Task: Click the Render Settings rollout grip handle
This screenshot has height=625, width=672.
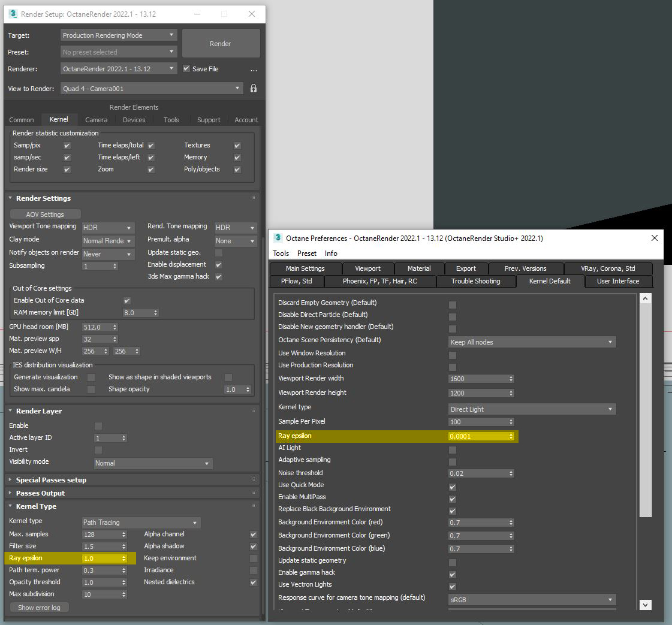Action: [254, 198]
